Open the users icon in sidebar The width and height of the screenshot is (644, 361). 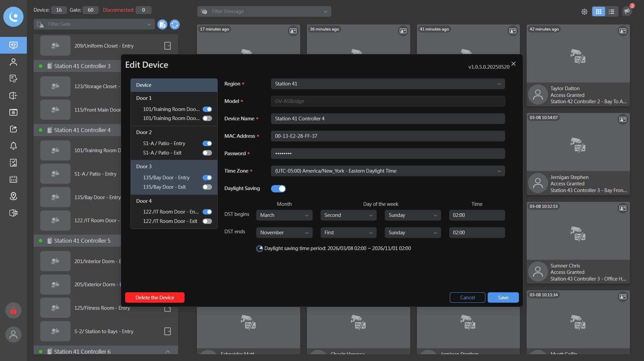13,62
